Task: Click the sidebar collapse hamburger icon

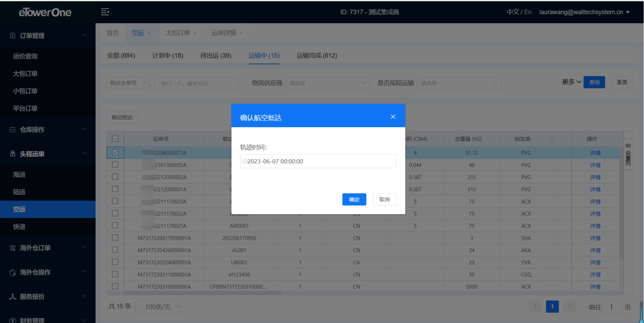Action: 105,12
